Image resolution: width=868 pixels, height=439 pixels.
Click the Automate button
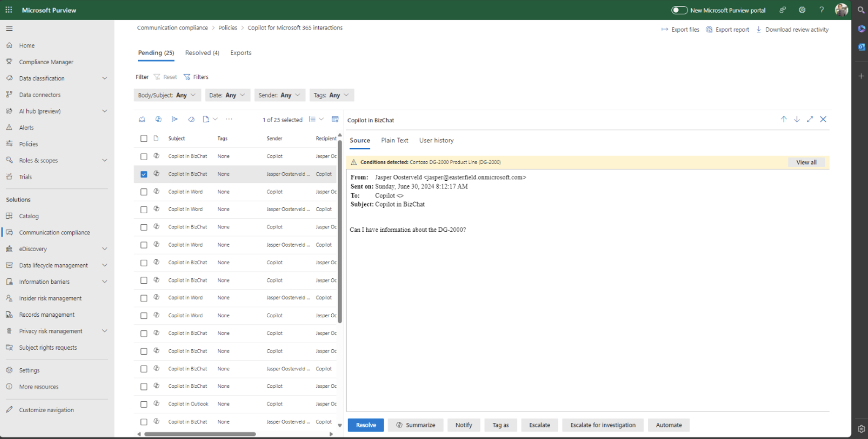click(669, 425)
